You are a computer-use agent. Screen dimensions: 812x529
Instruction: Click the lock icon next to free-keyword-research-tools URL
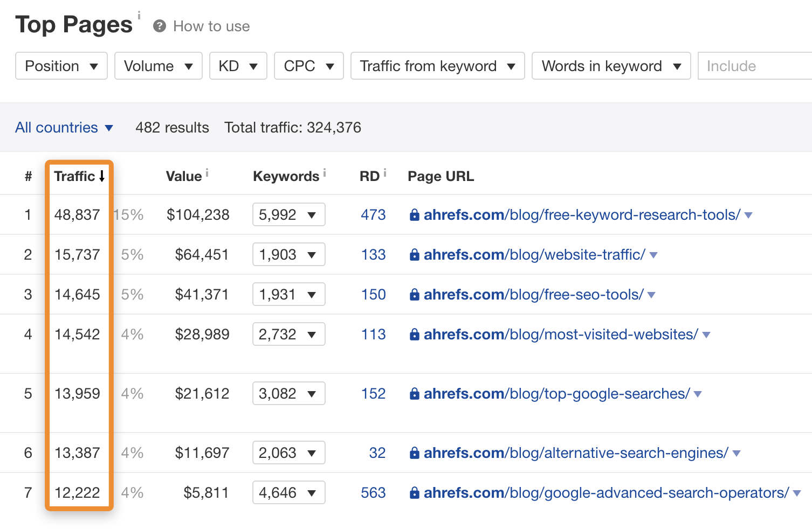[414, 214]
